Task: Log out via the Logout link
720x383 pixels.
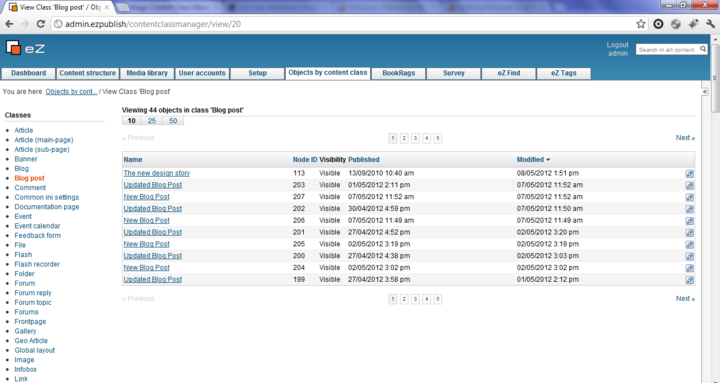Action: pos(617,45)
